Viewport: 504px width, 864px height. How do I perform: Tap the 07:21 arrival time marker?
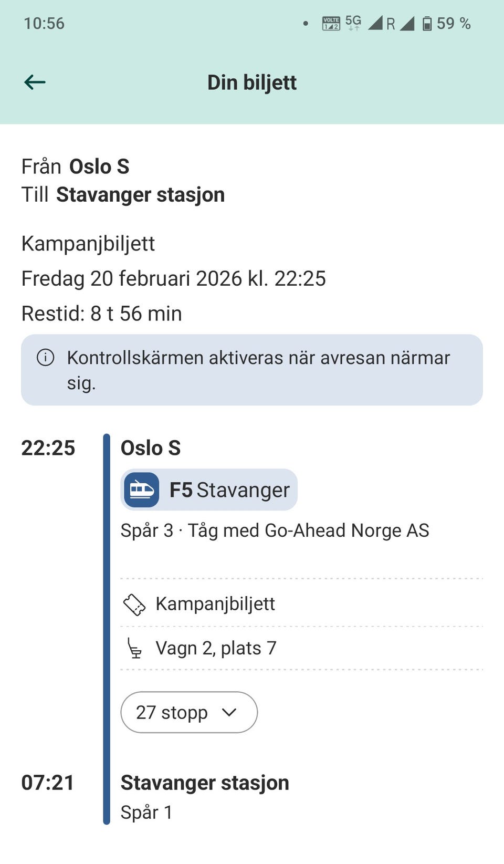(x=48, y=783)
